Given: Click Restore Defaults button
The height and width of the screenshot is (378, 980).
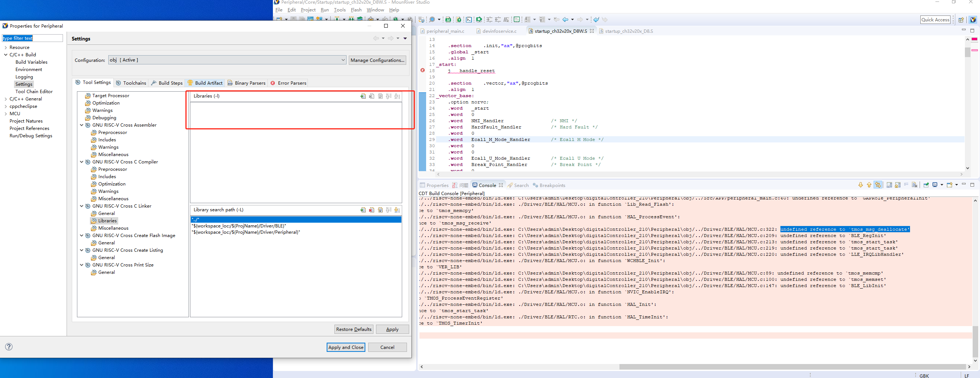Looking at the screenshot, I should [354, 329].
